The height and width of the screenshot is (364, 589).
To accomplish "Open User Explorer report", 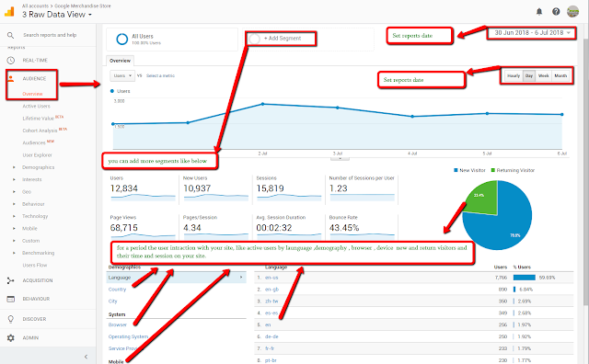I will (37, 155).
